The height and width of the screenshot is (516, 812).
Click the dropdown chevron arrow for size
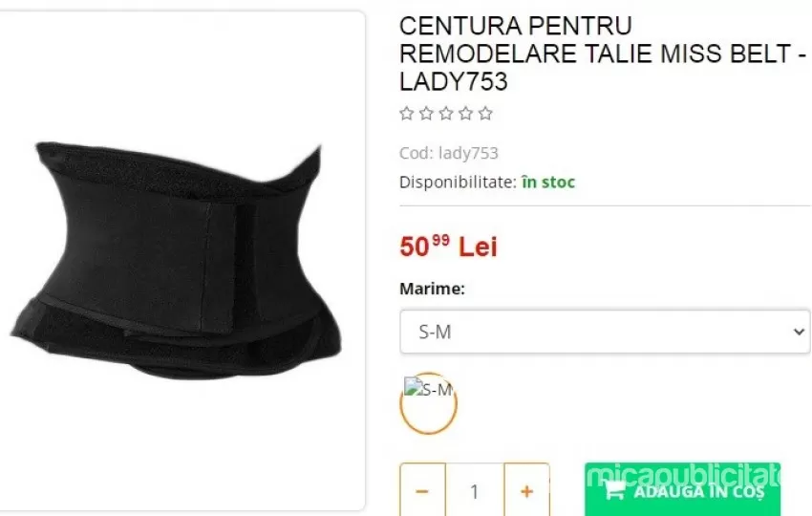[799, 332]
